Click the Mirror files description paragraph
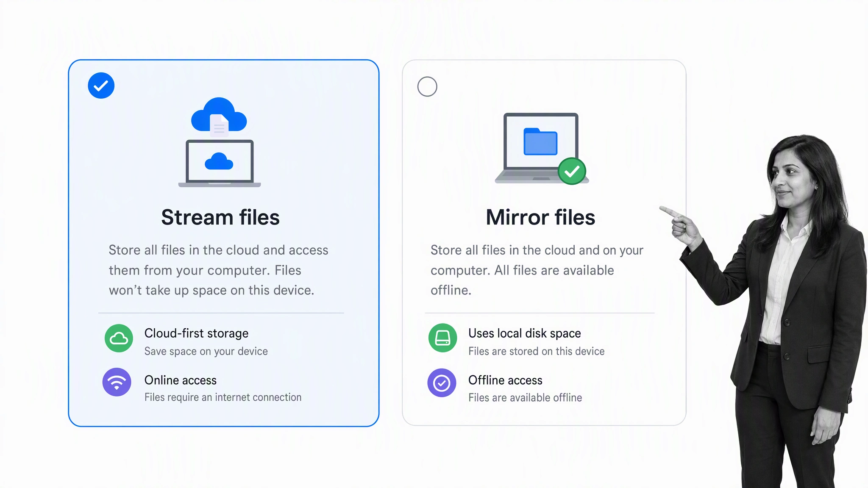 click(537, 270)
